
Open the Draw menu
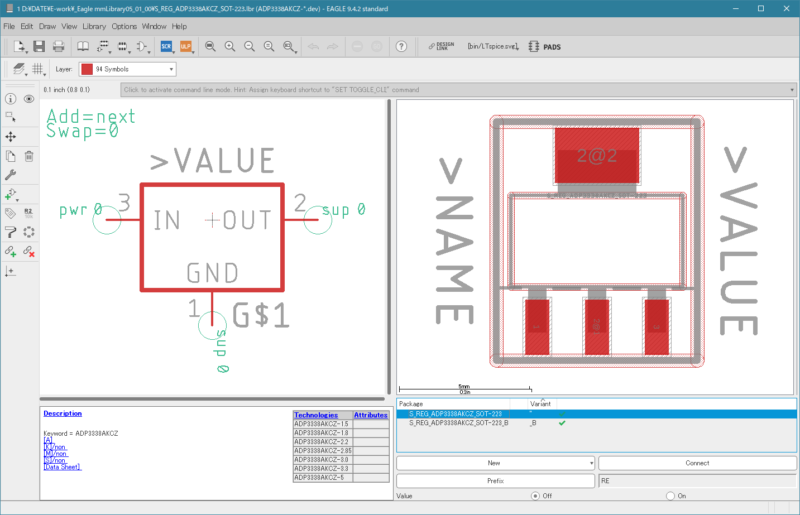[x=47, y=26]
